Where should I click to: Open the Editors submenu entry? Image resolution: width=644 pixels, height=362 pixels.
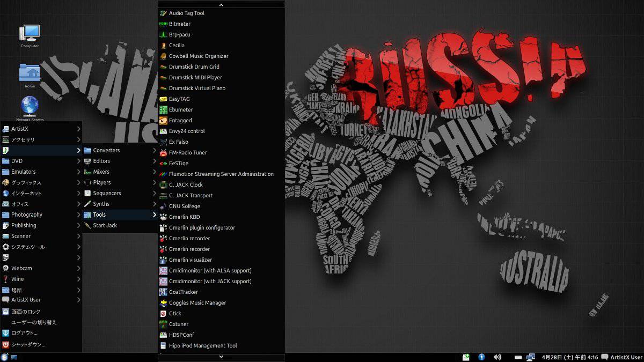coord(120,161)
